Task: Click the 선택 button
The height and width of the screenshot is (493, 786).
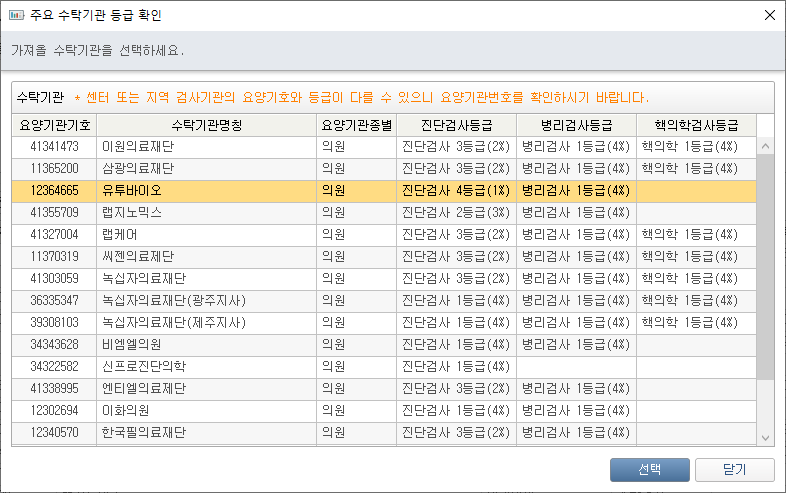Action: [649, 470]
